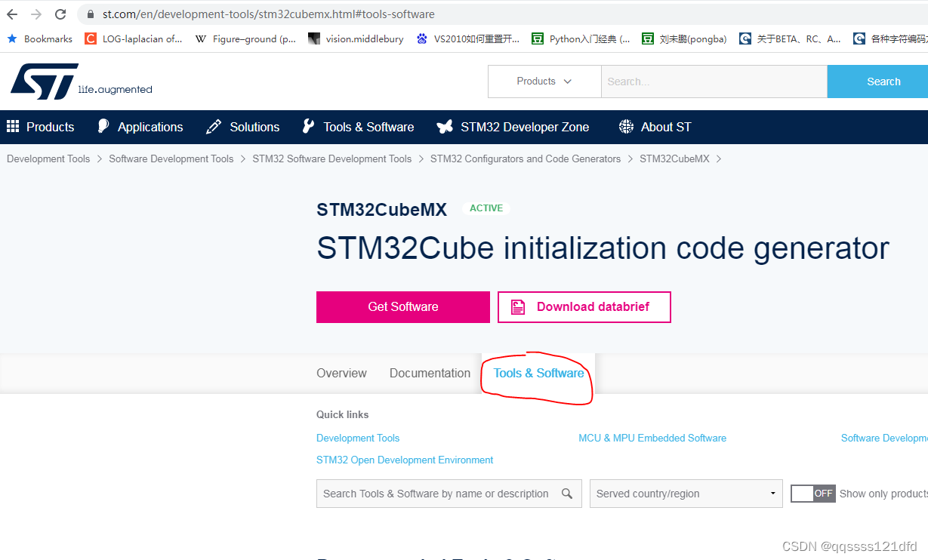Go to STM32 Configurators and Code Generators breadcrumb
928x560 pixels.
click(526, 158)
